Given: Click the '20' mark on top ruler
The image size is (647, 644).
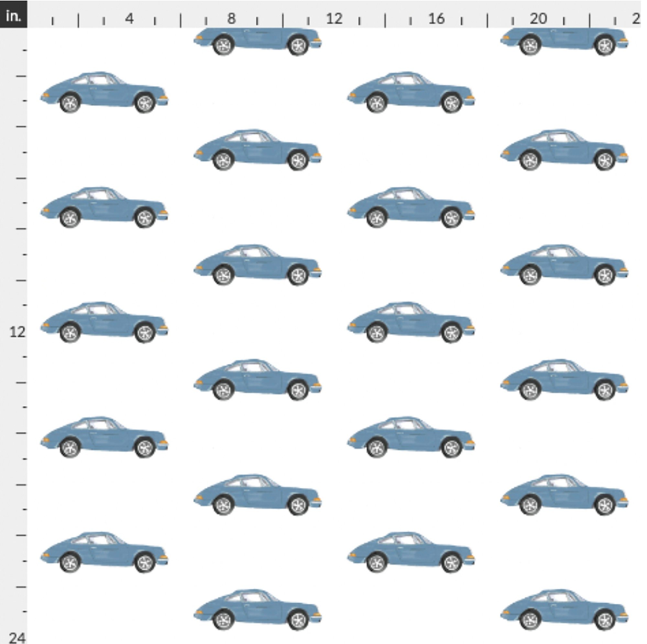Looking at the screenshot, I should 539,19.
